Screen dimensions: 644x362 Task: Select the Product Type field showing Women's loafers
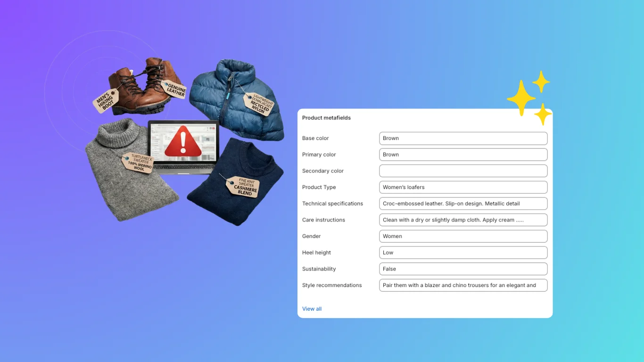tap(463, 187)
